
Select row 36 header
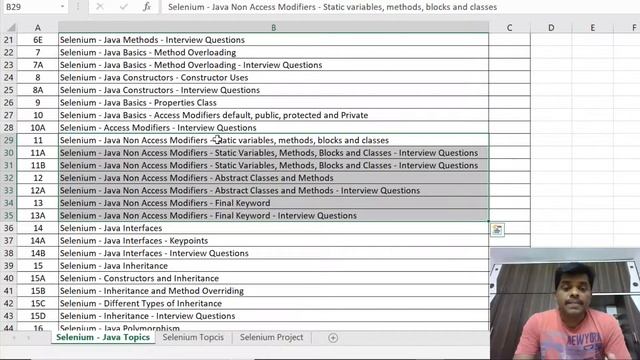(9, 228)
